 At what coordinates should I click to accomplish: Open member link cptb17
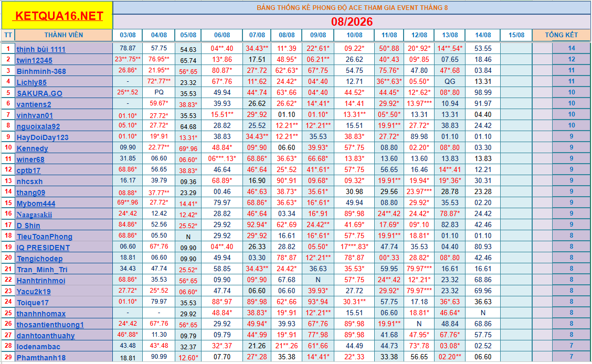28,170
